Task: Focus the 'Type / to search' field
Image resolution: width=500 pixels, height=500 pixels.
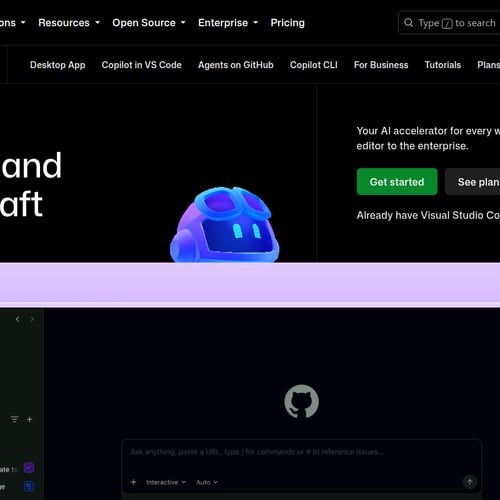Action: pyautogui.click(x=449, y=23)
